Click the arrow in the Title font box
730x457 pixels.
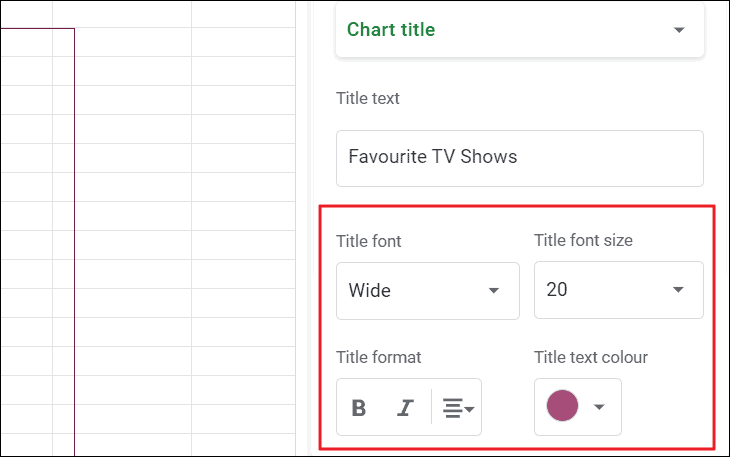click(493, 291)
